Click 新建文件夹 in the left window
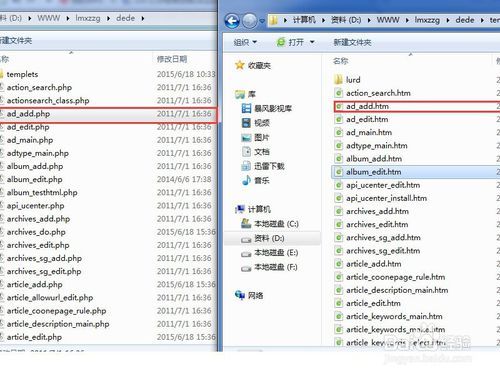This screenshot has width=500, height=376. pos(16,41)
